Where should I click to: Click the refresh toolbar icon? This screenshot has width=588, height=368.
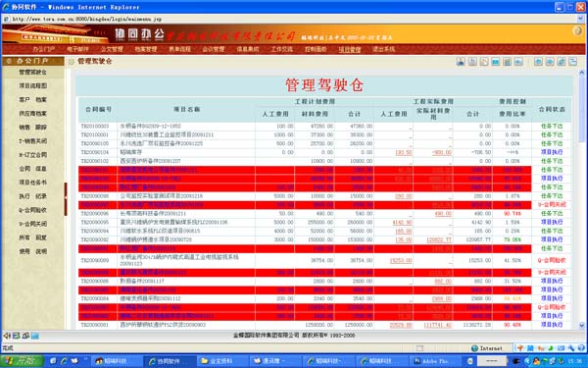[x=562, y=62]
